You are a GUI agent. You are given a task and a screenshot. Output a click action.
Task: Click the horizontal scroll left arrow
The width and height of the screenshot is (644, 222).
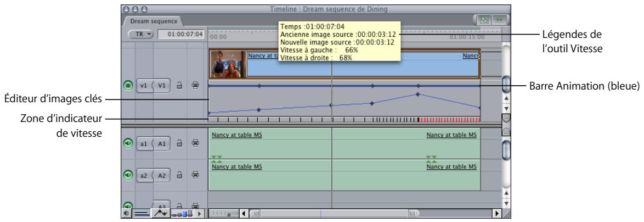click(244, 213)
